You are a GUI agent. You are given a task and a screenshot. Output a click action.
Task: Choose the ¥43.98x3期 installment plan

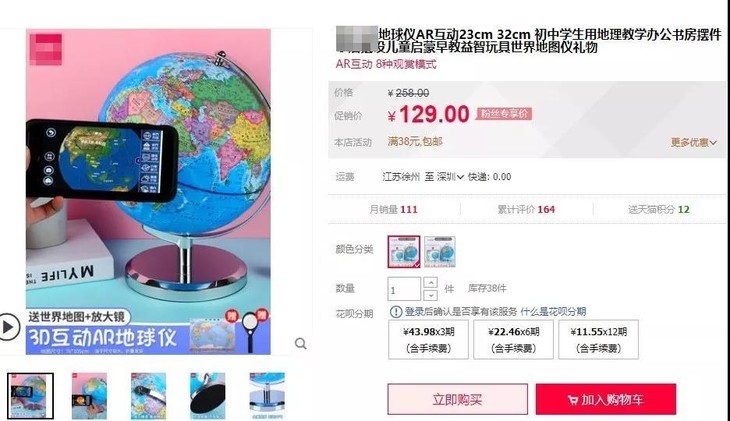pyautogui.click(x=428, y=340)
